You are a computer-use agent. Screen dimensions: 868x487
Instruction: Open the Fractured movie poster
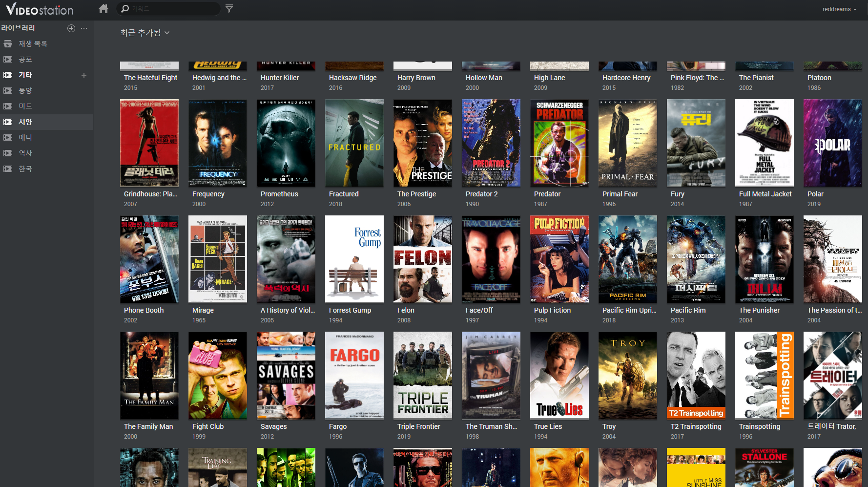click(354, 143)
